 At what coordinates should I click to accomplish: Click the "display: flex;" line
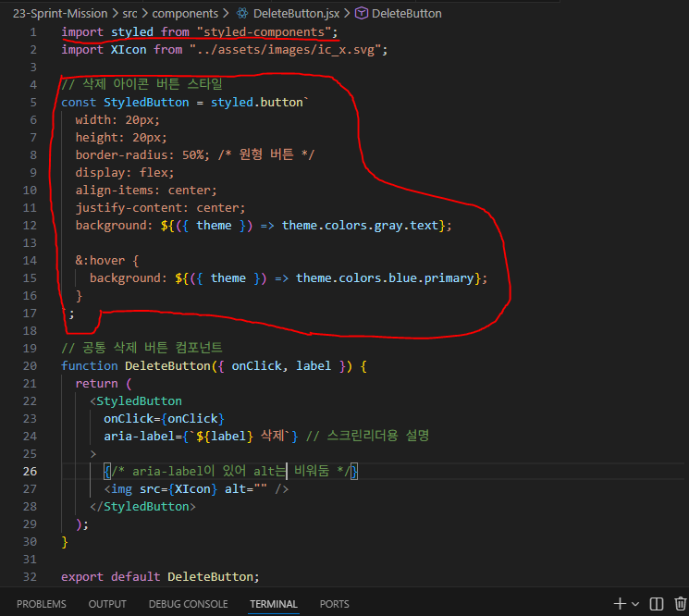coord(125,173)
